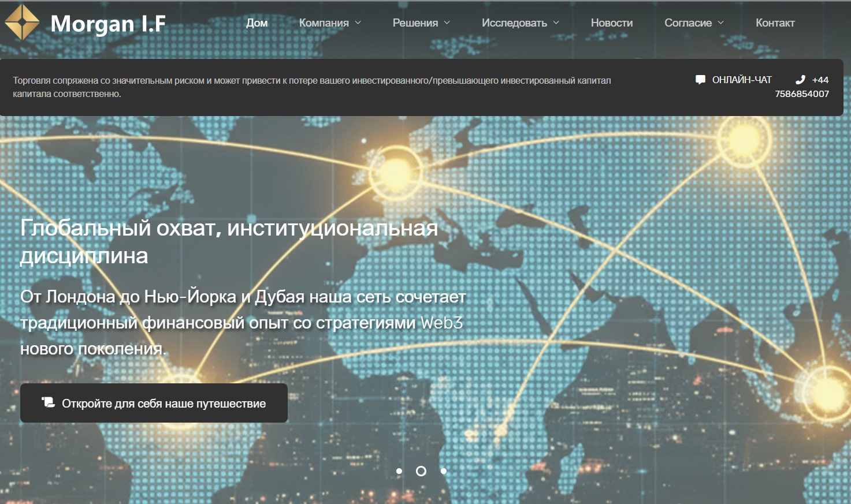Expand the Компания dropdown menu

click(x=325, y=23)
